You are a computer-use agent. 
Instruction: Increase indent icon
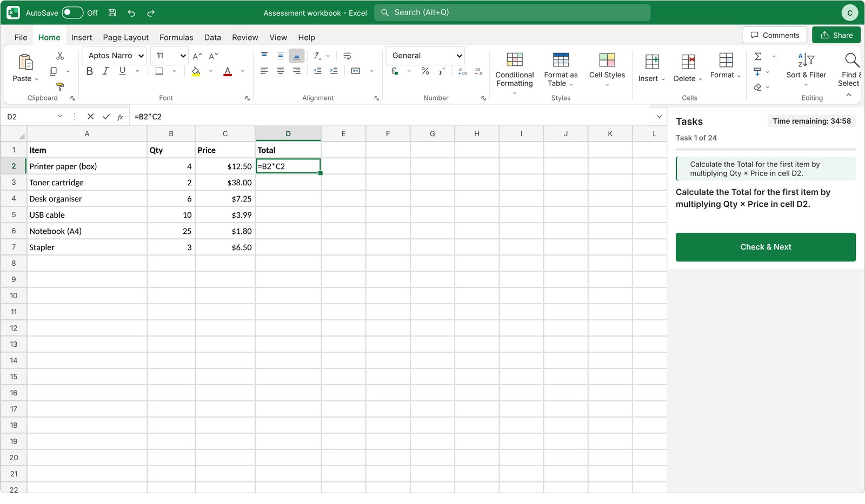(334, 71)
